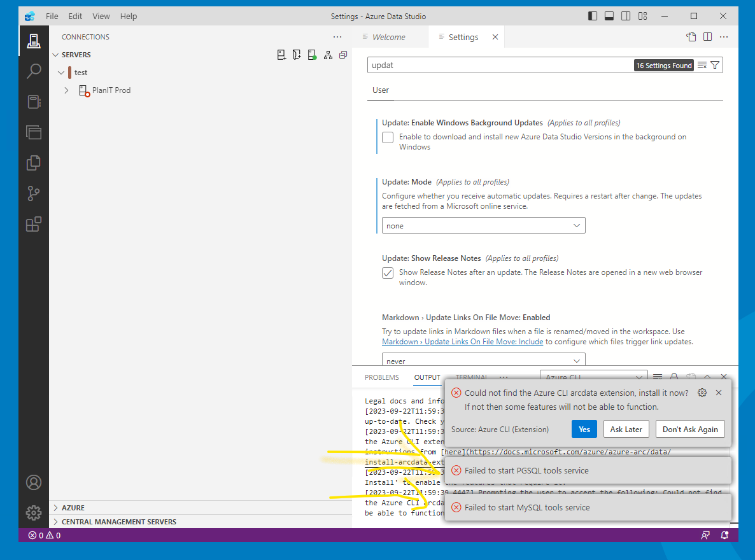Click the 'Update: Mode' setting title

[406, 182]
